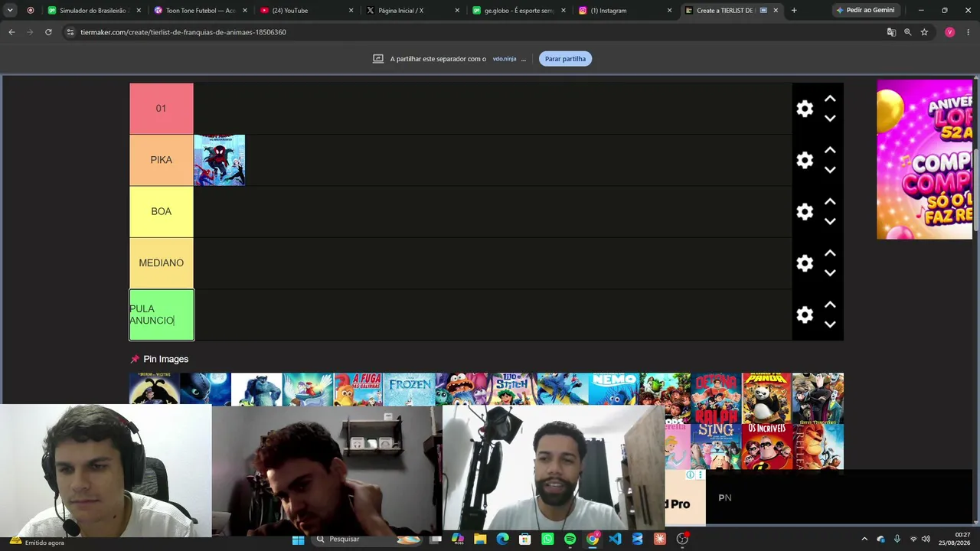Reload the current page
Image resolution: width=980 pixels, height=551 pixels.
click(x=48, y=32)
